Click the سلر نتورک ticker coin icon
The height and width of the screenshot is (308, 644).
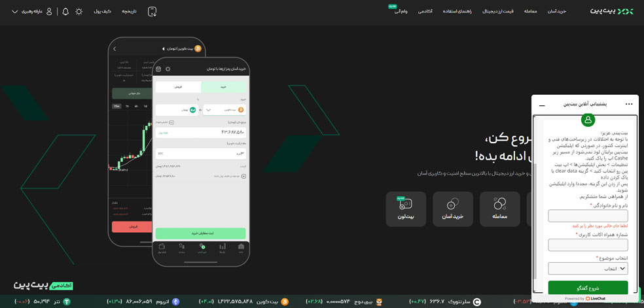(x=476, y=302)
